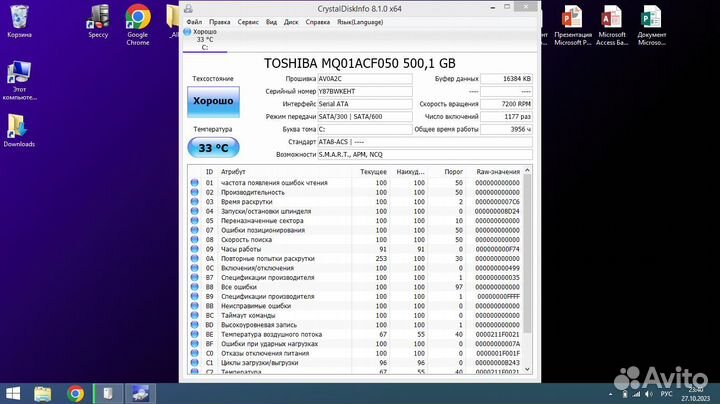Open the Файл menu
The height and width of the screenshot is (404, 720).
pos(194,22)
